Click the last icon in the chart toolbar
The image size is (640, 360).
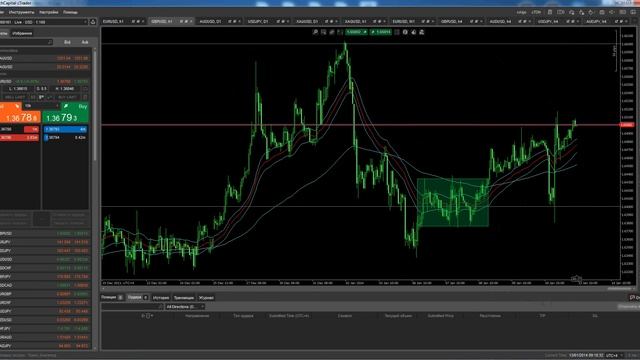[x=422, y=32]
